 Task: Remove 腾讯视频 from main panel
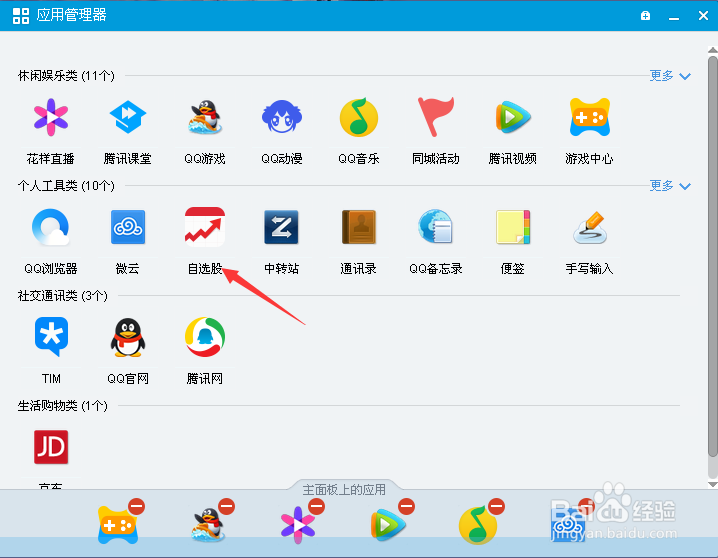click(407, 506)
